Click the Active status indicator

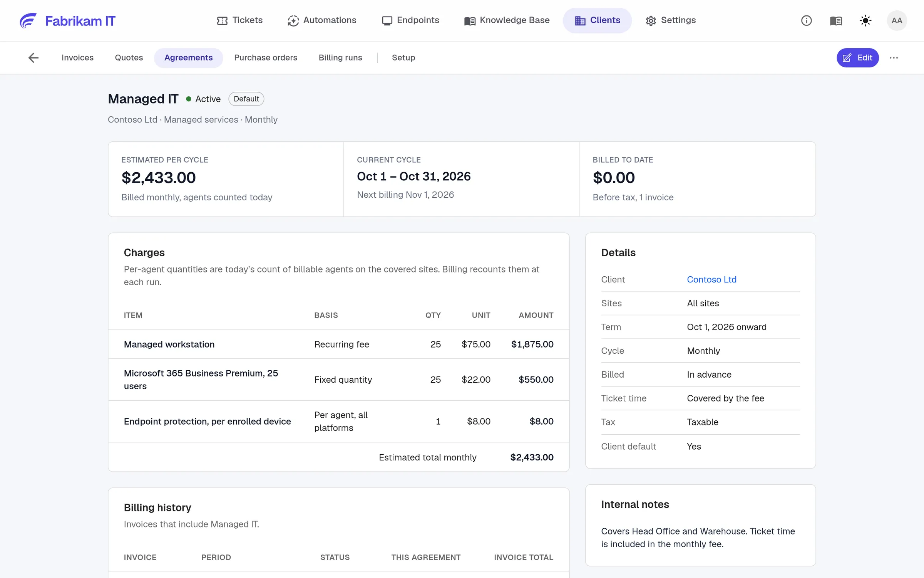pyautogui.click(x=203, y=99)
